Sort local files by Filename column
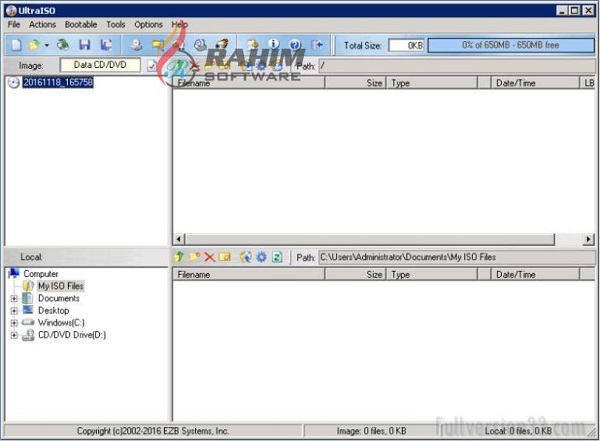 click(249, 274)
